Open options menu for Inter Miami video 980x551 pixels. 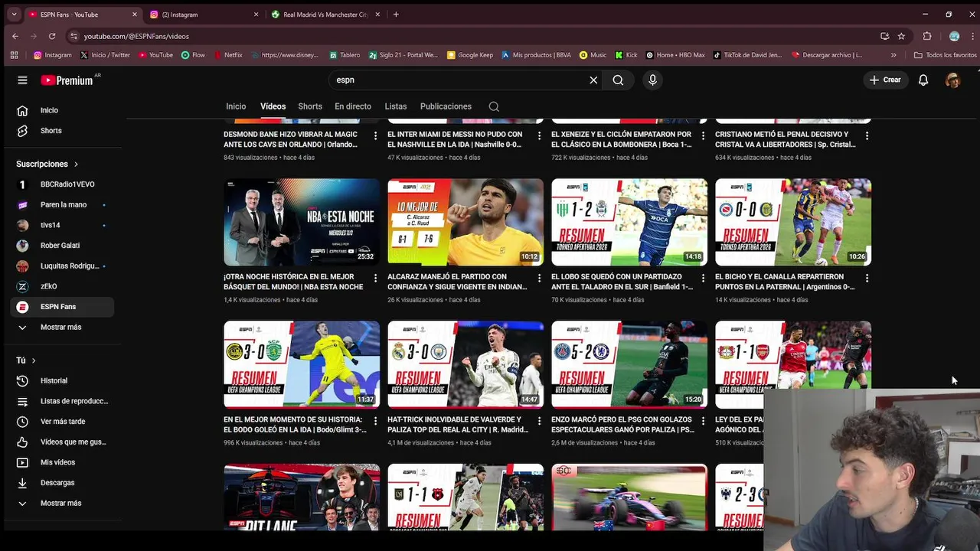[x=539, y=135]
